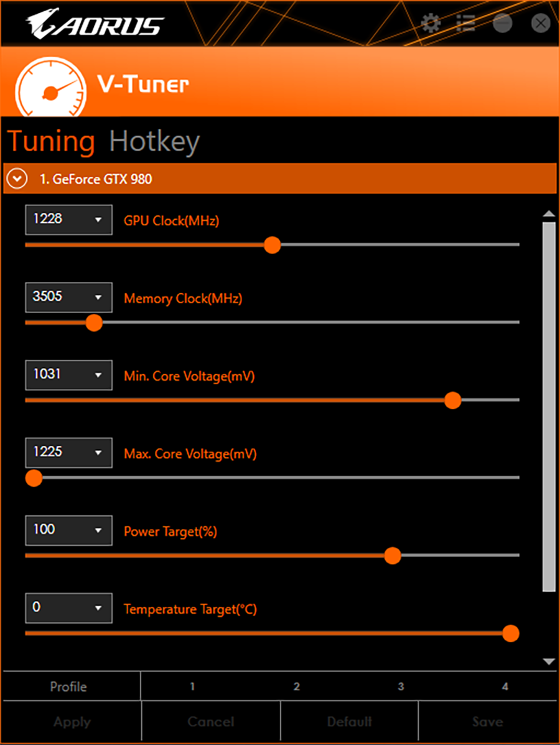This screenshot has height=745, width=560.
Task: Open the GPU Clock value dropdown
Action: (x=69, y=220)
